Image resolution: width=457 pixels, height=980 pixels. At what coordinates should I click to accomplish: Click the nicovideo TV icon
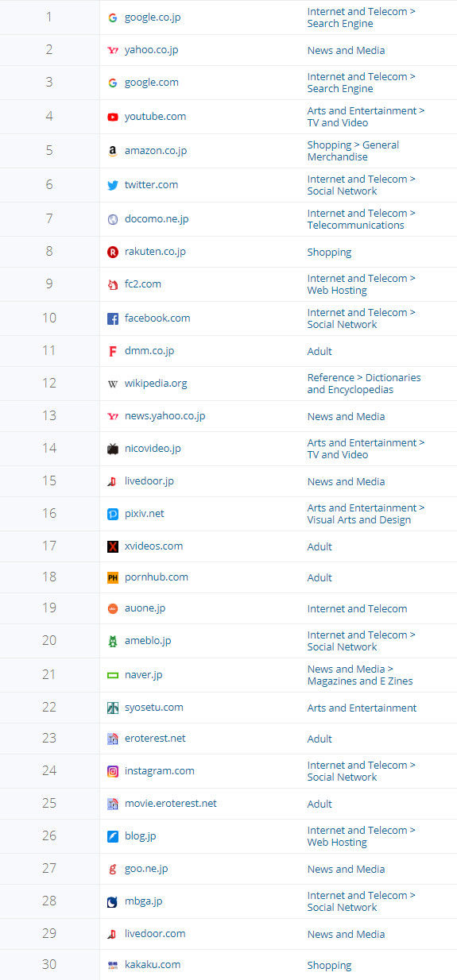coord(113,449)
